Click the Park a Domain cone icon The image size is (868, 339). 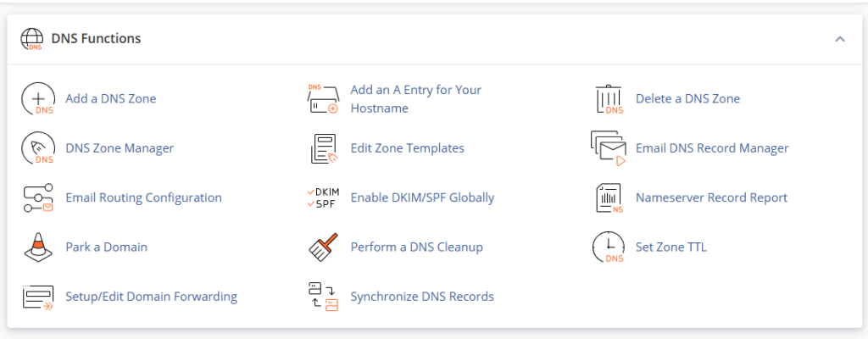click(x=37, y=247)
